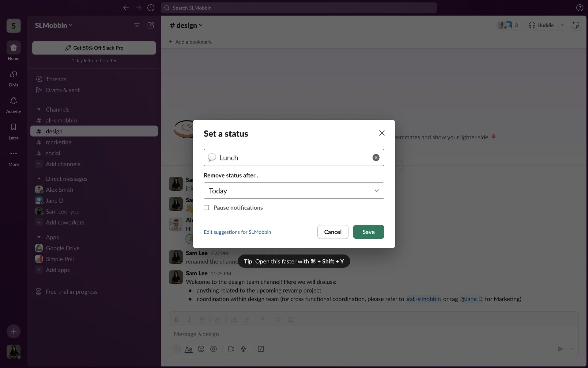Click the filter icon beside SLMobbin
Image resolution: width=588 pixels, height=368 pixels.
click(137, 25)
